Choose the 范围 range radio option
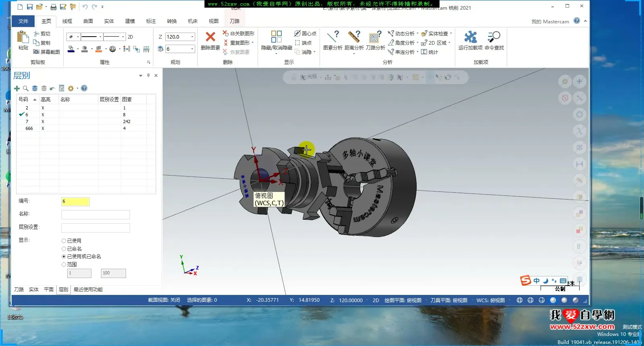644x346 pixels. click(x=64, y=264)
